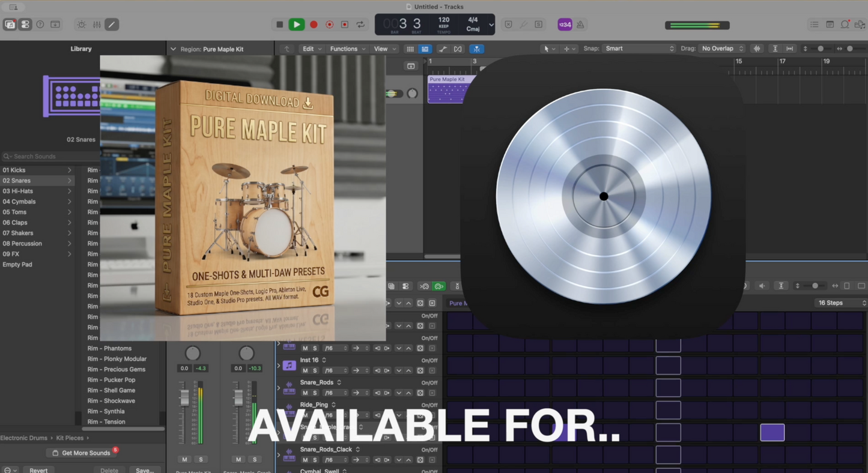Viewport: 868px width, 473px height.
Task: Click the green Play button
Action: coord(296,25)
